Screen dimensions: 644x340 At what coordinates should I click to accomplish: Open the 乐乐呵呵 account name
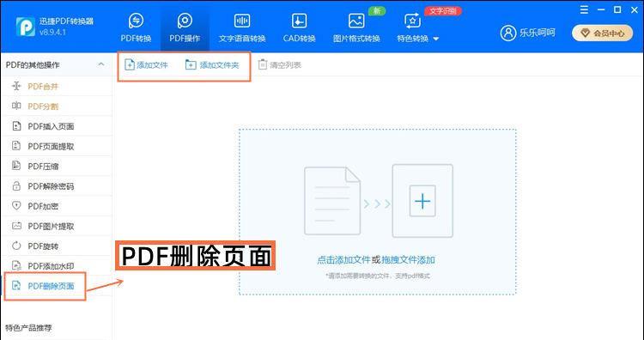pos(538,33)
